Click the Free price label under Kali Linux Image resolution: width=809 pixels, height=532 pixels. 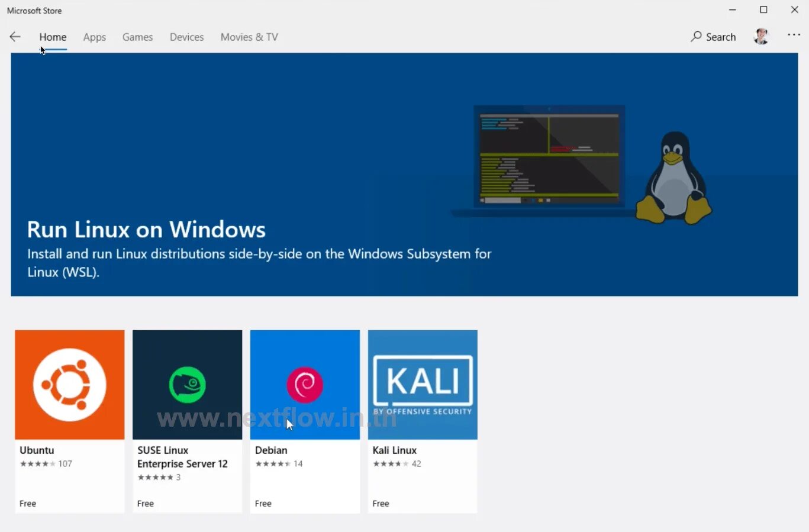coord(381,504)
